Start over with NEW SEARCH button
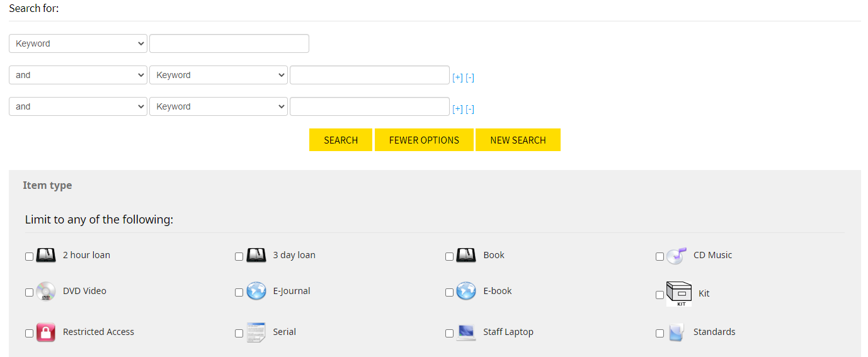This screenshot has height=357, width=868. (518, 140)
